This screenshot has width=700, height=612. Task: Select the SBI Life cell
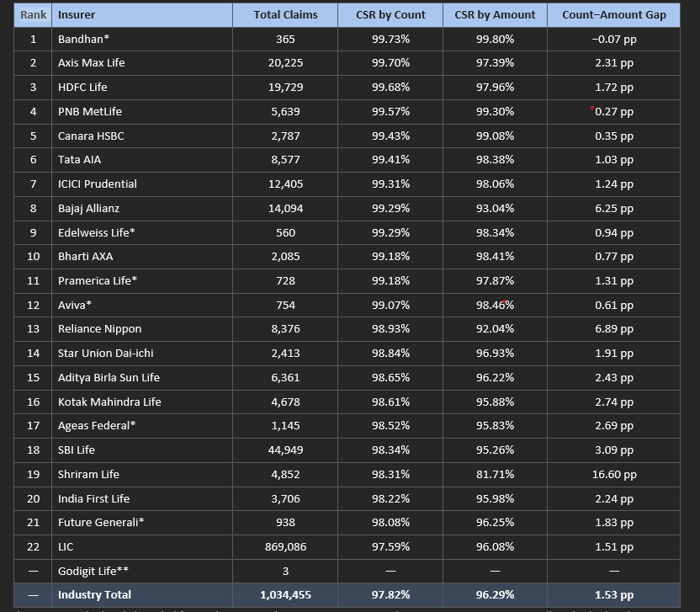coord(142,450)
